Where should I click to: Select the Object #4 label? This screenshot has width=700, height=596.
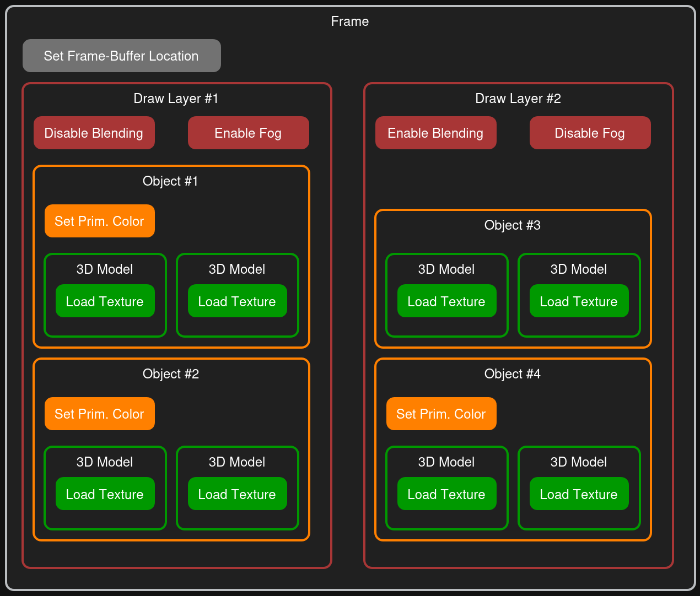(512, 374)
